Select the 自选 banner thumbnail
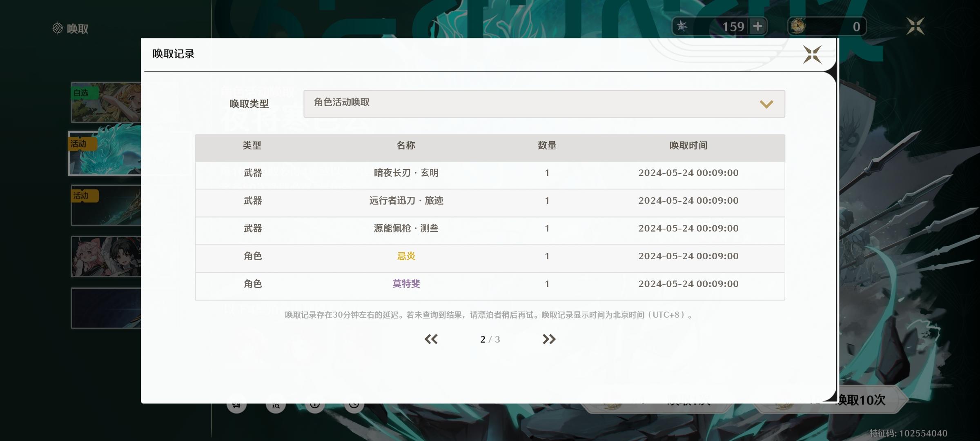The width and height of the screenshot is (980, 441). (106, 102)
